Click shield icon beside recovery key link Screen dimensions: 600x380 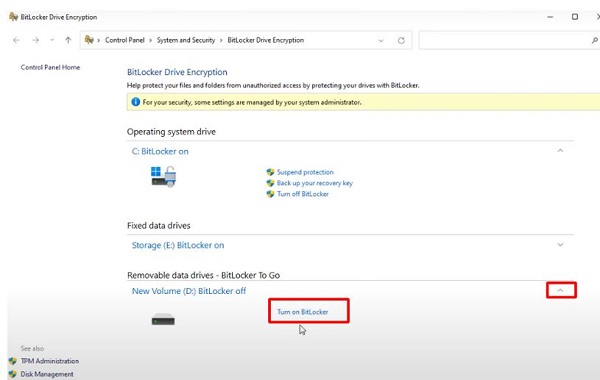pos(271,183)
